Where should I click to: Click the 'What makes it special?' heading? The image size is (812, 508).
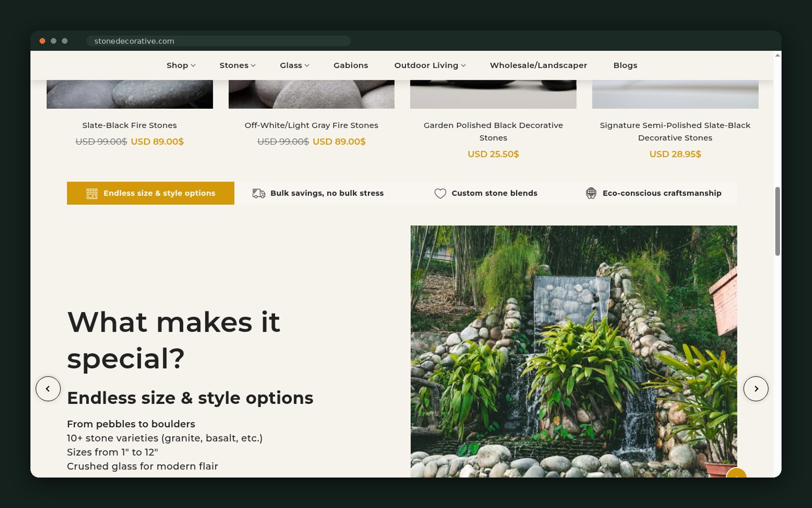click(174, 340)
